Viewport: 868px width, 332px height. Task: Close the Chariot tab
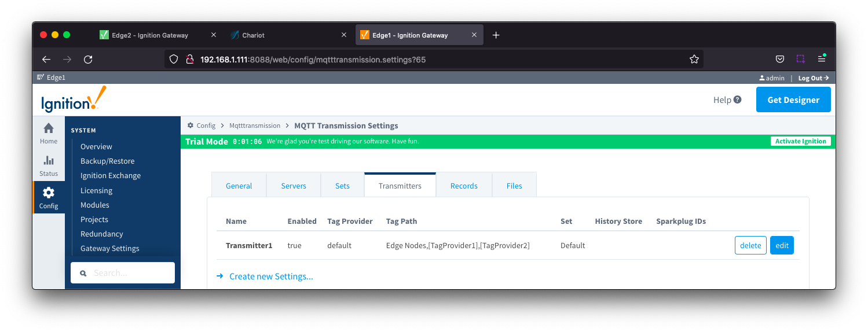[x=343, y=35]
